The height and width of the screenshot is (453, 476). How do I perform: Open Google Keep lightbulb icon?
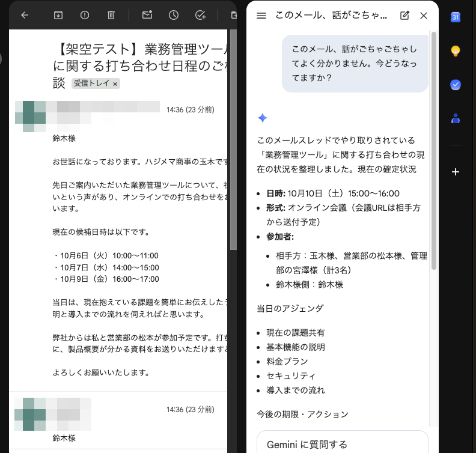(x=456, y=51)
